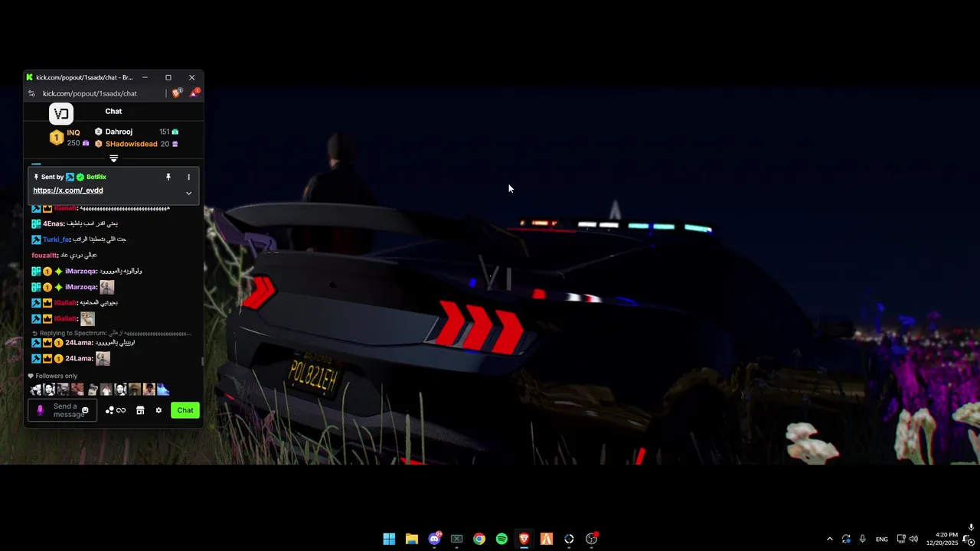Open the Windows Start menu
This screenshot has width=980, height=551.
(389, 539)
